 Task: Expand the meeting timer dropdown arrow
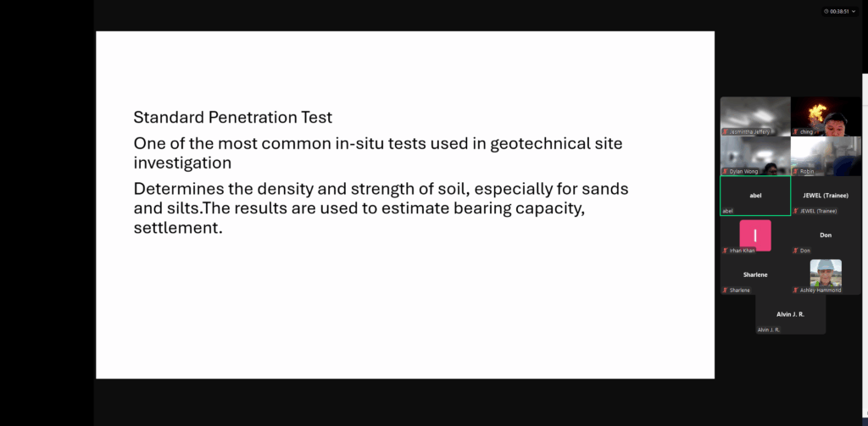click(854, 11)
